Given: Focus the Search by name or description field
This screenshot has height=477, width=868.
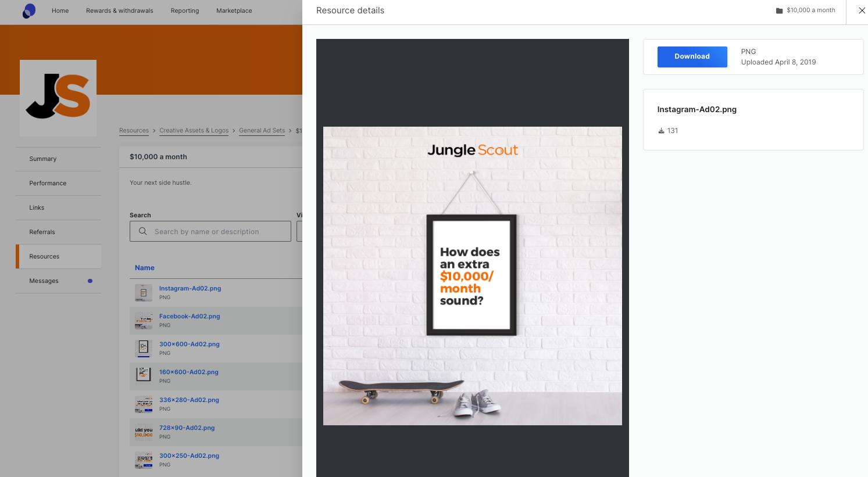Looking at the screenshot, I should [x=210, y=231].
